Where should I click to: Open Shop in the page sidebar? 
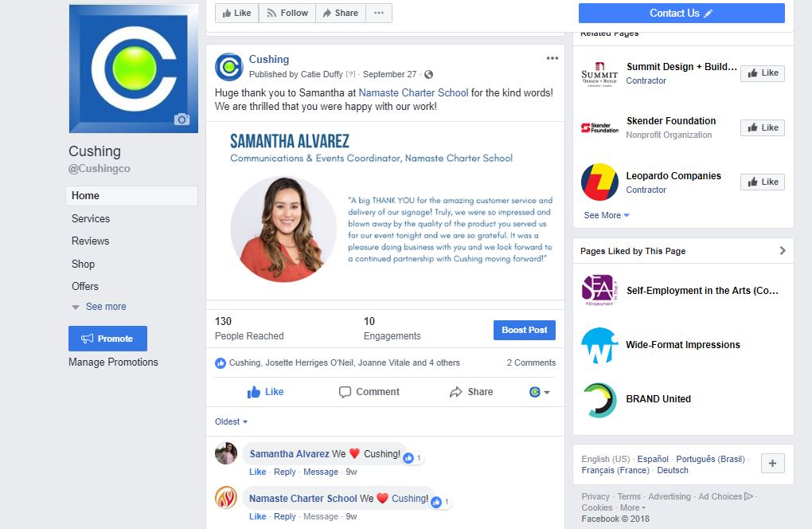point(83,264)
